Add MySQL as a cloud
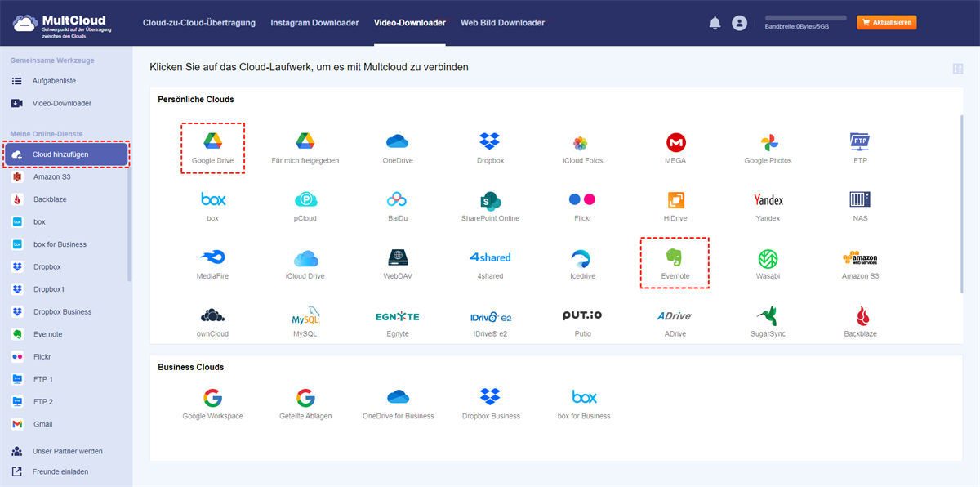Screen dimensions: 980x487 tap(305, 316)
